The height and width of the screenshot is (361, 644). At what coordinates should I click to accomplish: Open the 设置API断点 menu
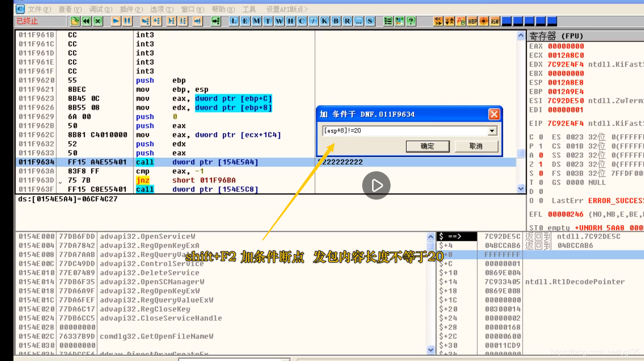click(287, 9)
